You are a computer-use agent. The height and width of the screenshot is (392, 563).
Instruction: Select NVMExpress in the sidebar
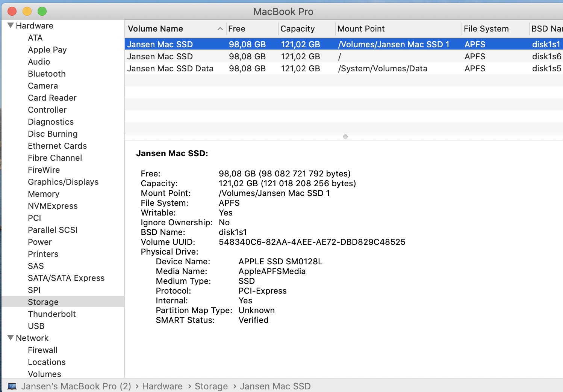(x=53, y=206)
